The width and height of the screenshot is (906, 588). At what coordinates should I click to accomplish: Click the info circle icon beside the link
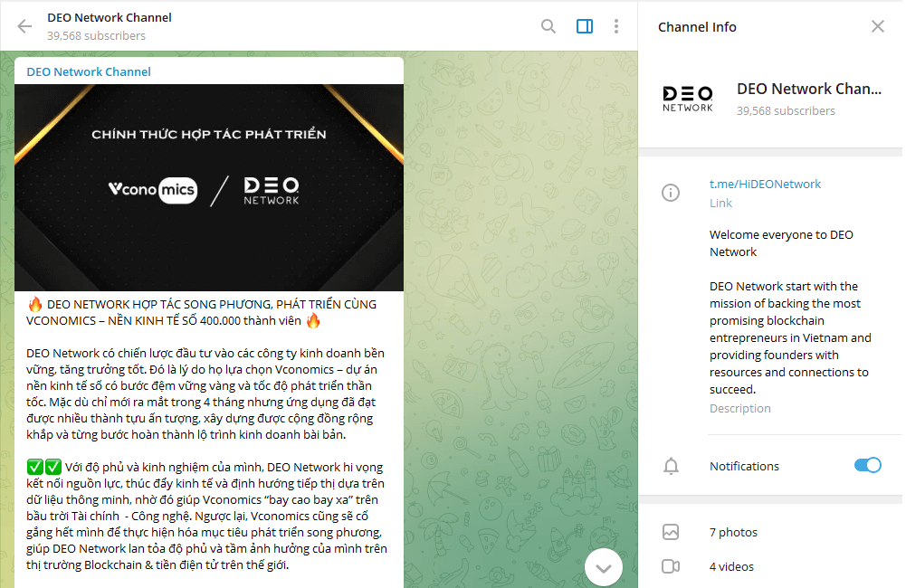[671, 193]
